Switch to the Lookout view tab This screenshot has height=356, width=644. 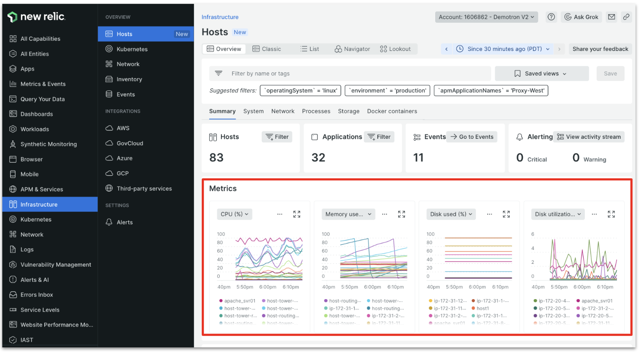tap(395, 49)
